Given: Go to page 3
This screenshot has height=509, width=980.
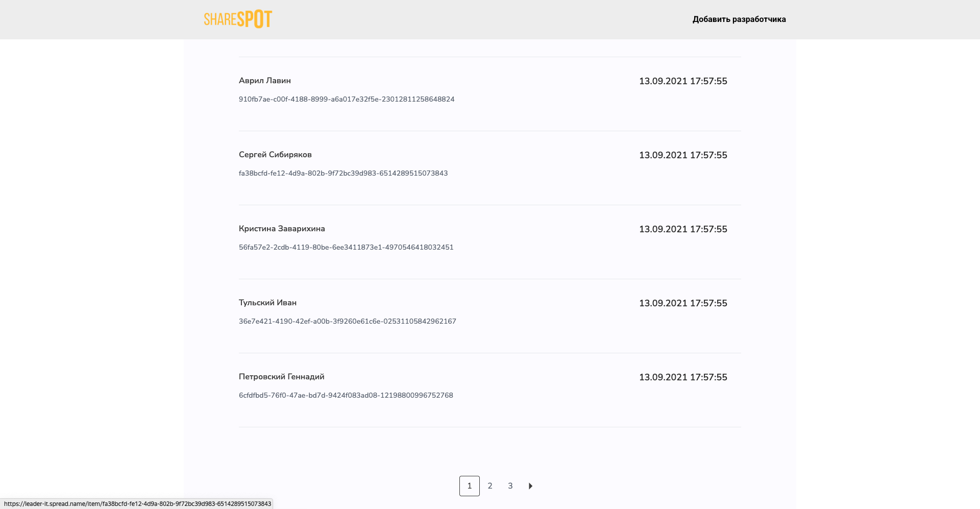Looking at the screenshot, I should click(x=510, y=486).
